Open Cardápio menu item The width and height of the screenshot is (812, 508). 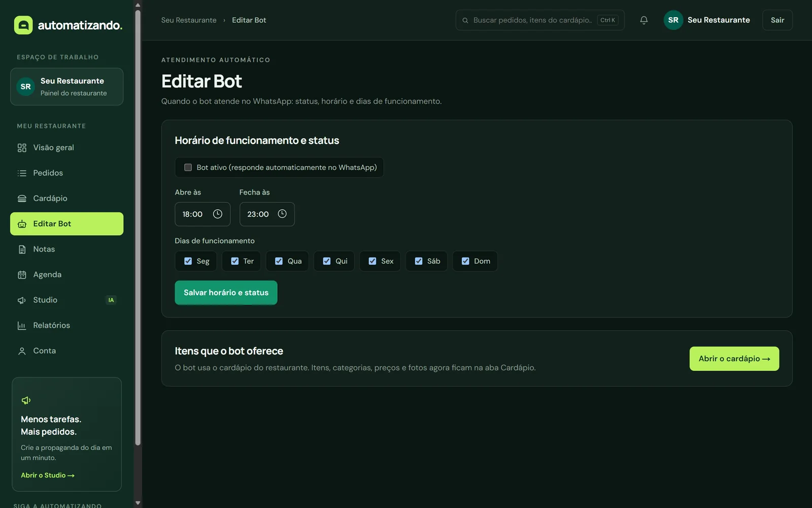[x=66, y=199]
